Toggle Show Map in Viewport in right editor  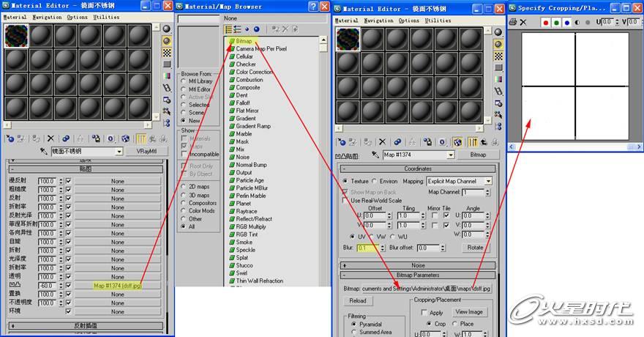[457, 142]
